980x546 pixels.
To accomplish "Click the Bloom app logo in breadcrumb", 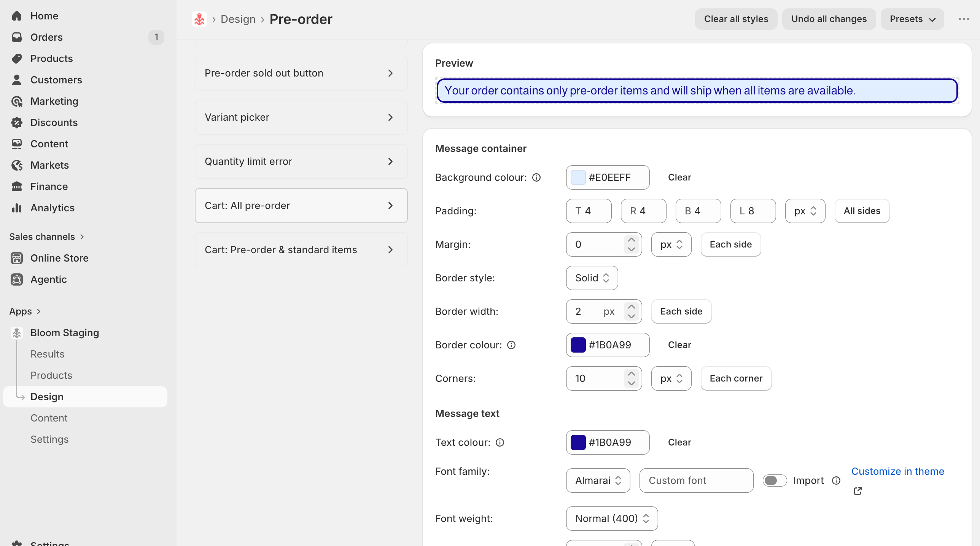I will pyautogui.click(x=199, y=19).
